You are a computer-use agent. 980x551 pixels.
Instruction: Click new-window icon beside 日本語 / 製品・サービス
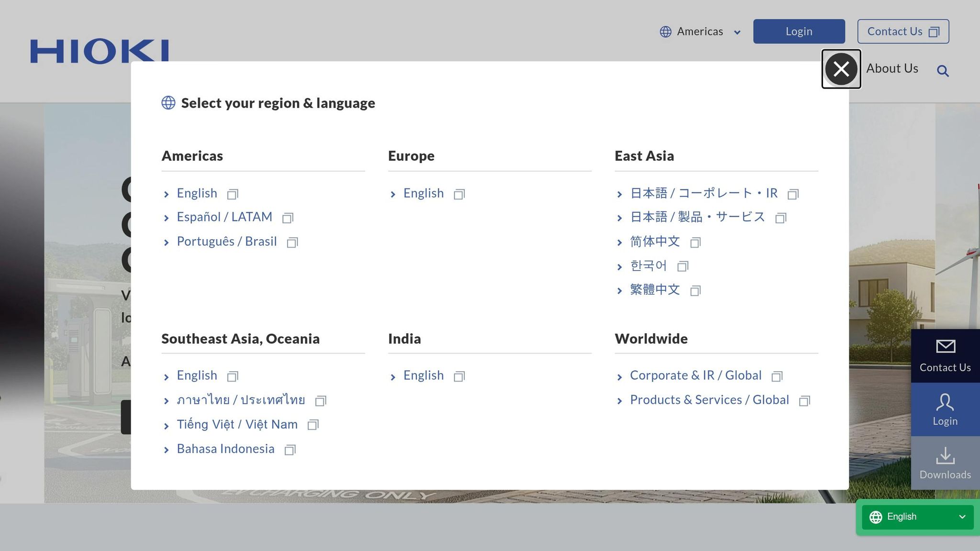tap(781, 218)
